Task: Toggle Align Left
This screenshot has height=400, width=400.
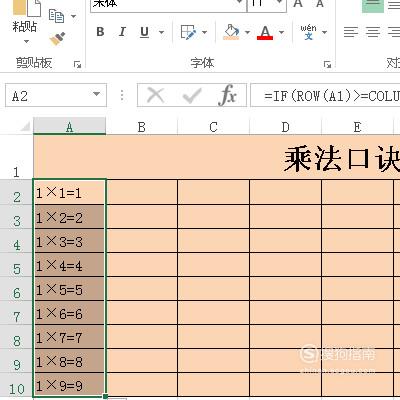Action: 351,32
